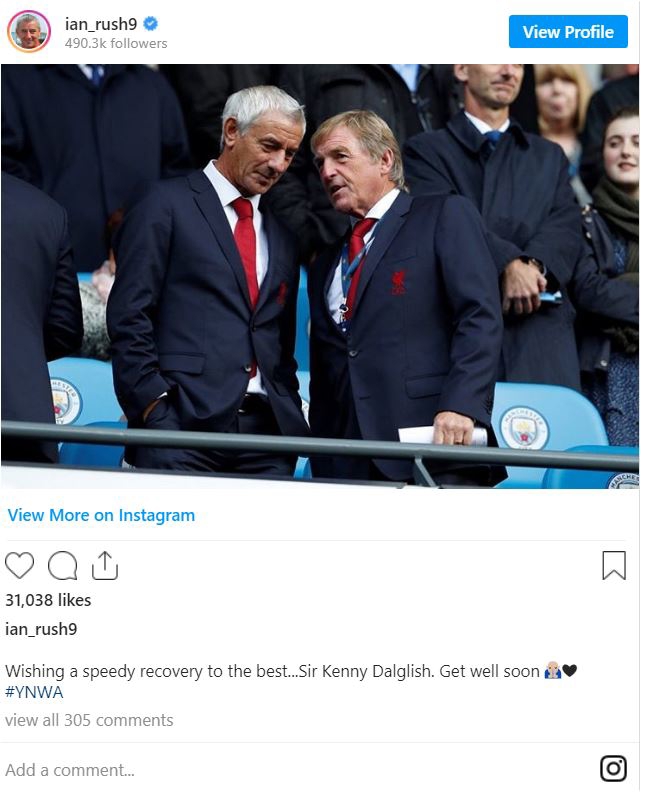Save post with bookmark icon
This screenshot has height=792, width=646.
click(x=614, y=565)
